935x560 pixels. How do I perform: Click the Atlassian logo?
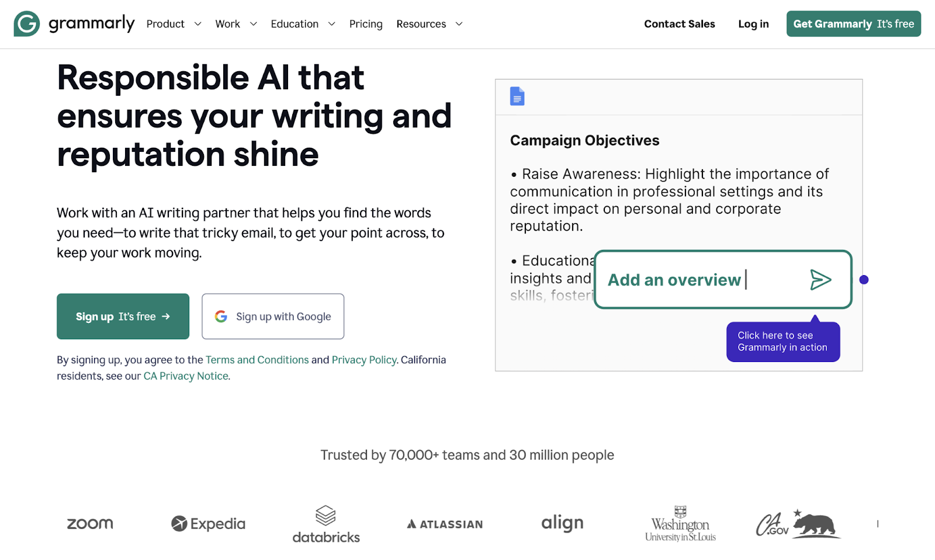click(x=444, y=523)
